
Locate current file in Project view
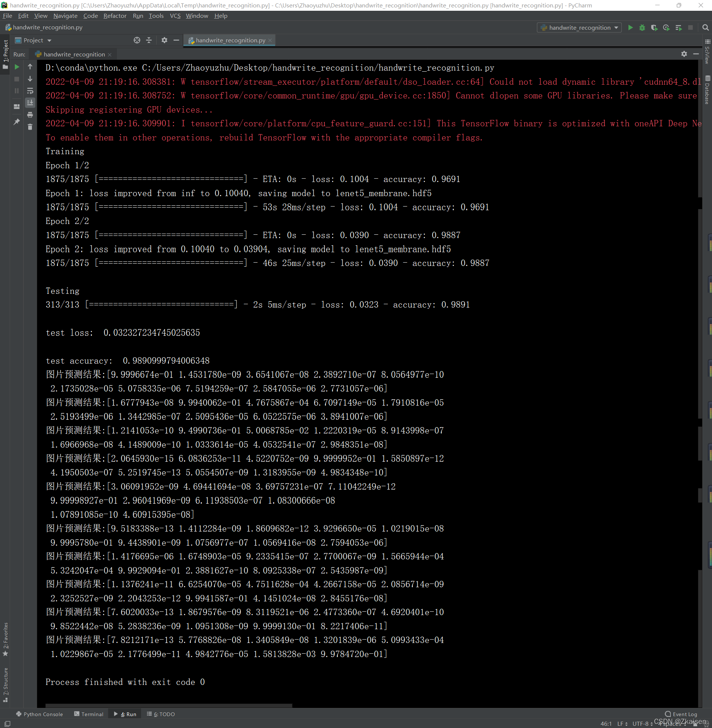137,40
